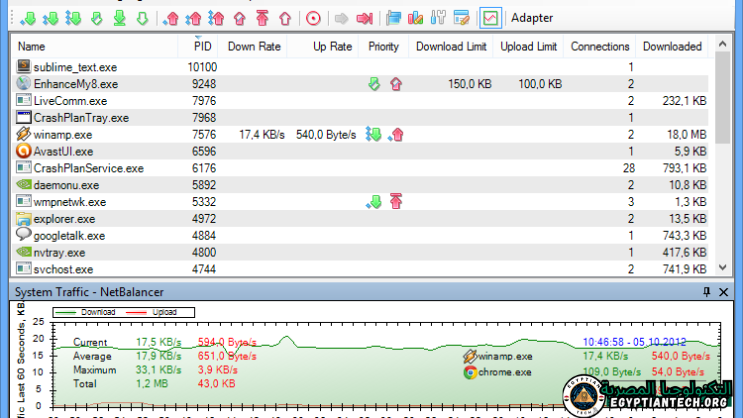The width and height of the screenshot is (743, 418).
Task: Click the Upload legend entry in the chart
Action: [152, 312]
